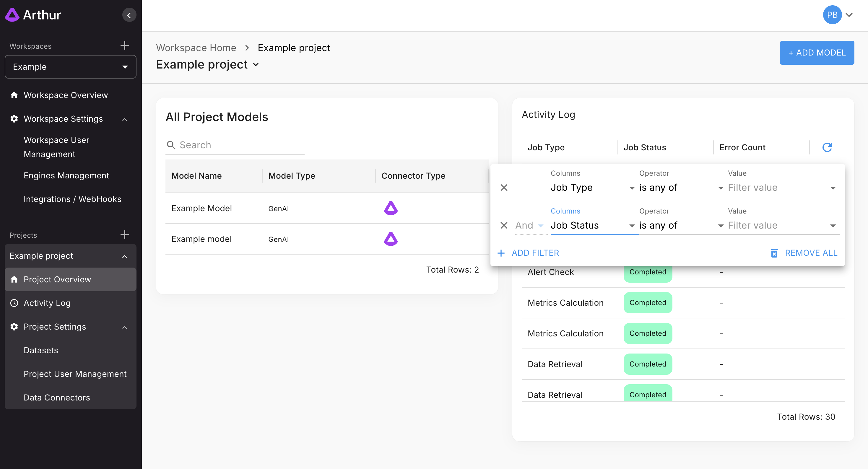Viewport: 868px width, 469px height.
Task: Click the Arthur logo icon
Action: coord(12,15)
